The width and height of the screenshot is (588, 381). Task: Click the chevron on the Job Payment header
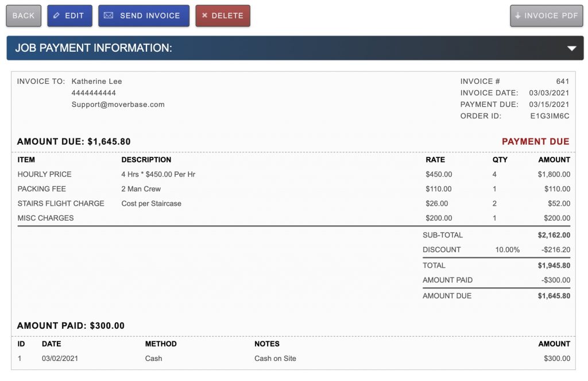[x=572, y=48]
